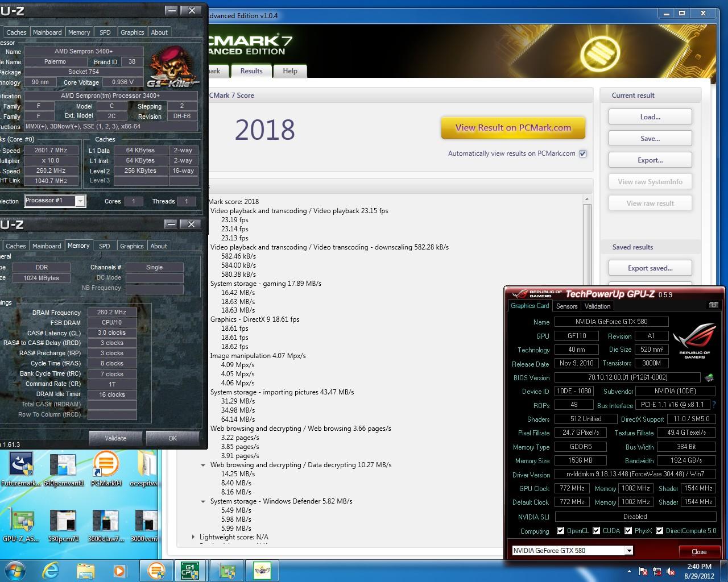Select the 640pcmvant1 desktop file
The width and height of the screenshot is (728, 582).
pos(63,470)
